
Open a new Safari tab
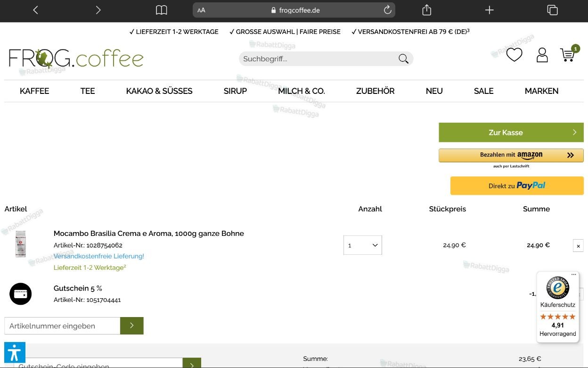point(490,10)
